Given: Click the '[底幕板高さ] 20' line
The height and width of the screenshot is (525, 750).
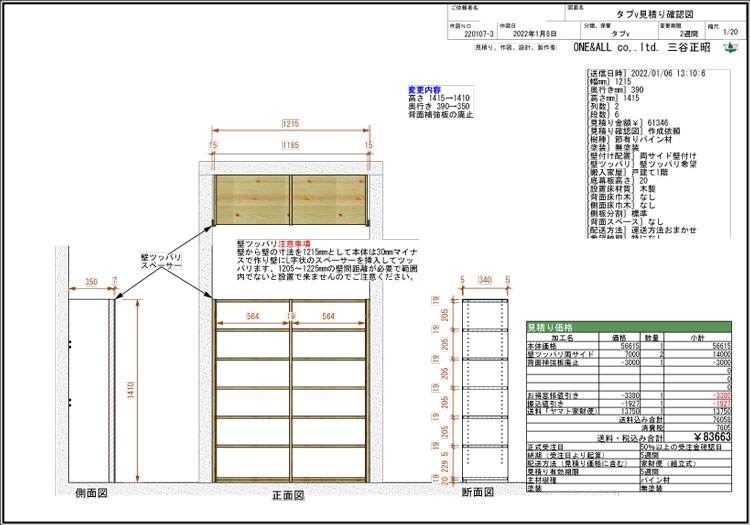Looking at the screenshot, I should pyautogui.click(x=618, y=180).
